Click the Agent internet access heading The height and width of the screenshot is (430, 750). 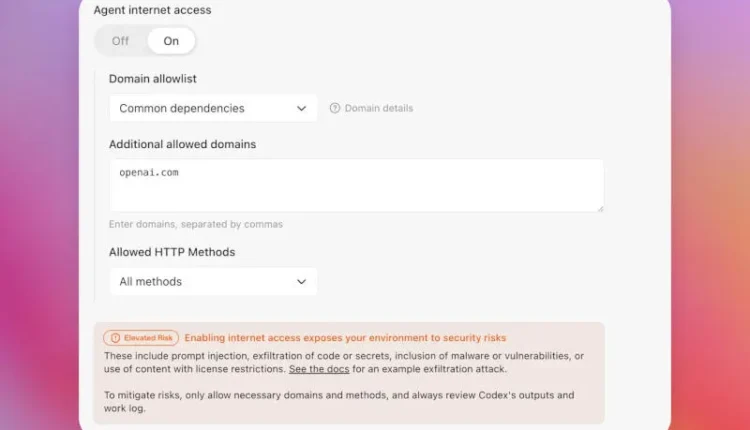(152, 10)
